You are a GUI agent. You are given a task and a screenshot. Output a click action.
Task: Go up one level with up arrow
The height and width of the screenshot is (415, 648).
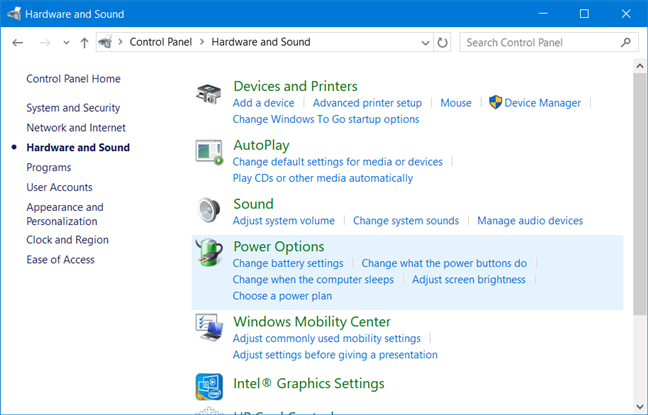(84, 43)
